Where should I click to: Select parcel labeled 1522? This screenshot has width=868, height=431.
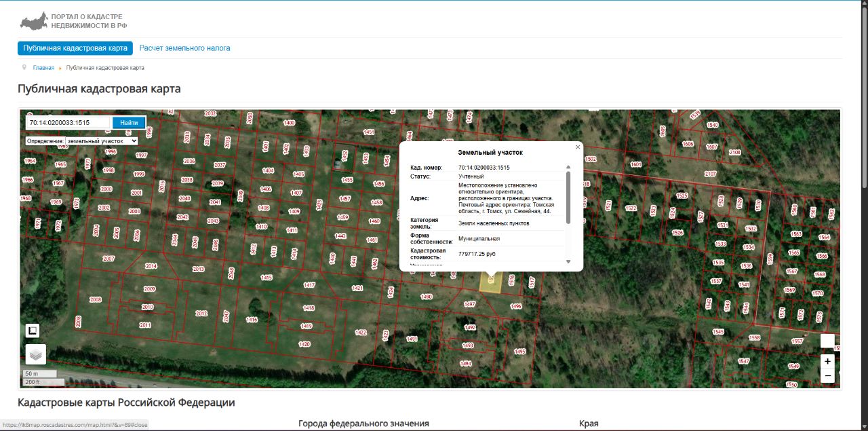[x=631, y=208]
